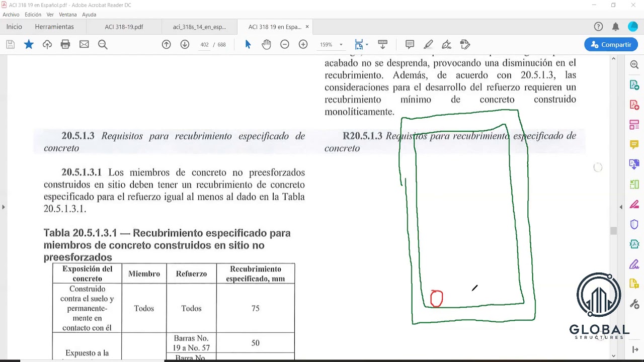Go to previous page arrow
The width and height of the screenshot is (644, 362).
tap(167, 45)
